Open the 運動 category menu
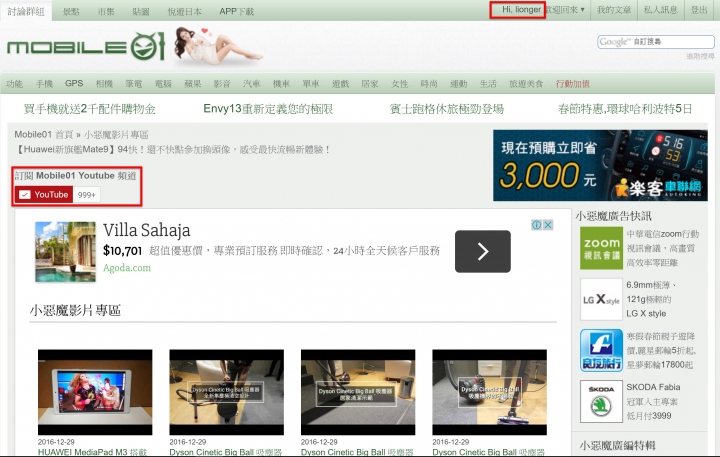Screen dimensions: 720x457 pos(459,84)
